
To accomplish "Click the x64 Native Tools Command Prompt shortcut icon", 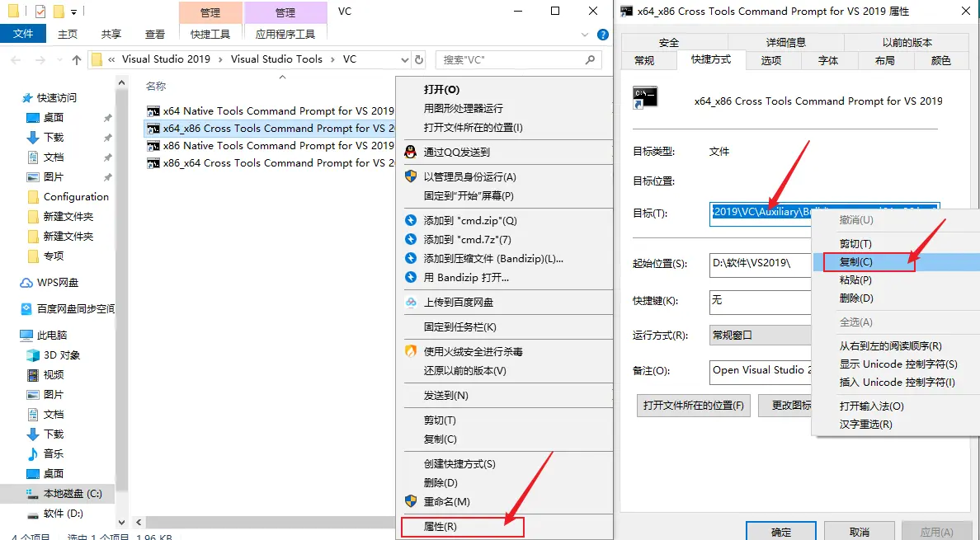I will (153, 111).
